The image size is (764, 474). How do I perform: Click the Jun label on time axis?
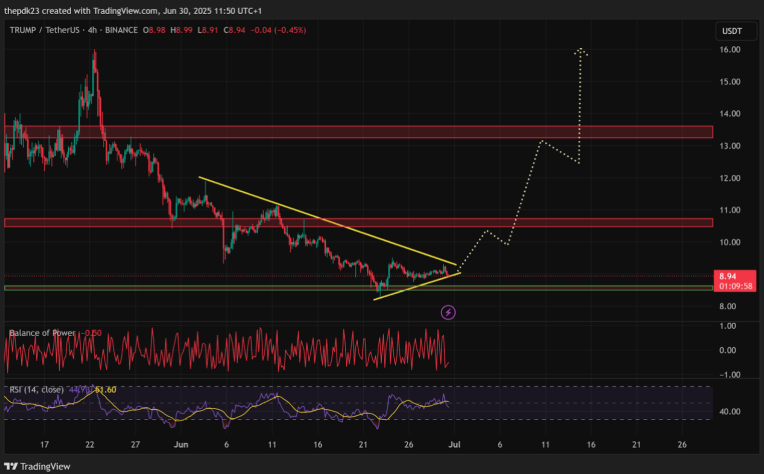point(181,445)
